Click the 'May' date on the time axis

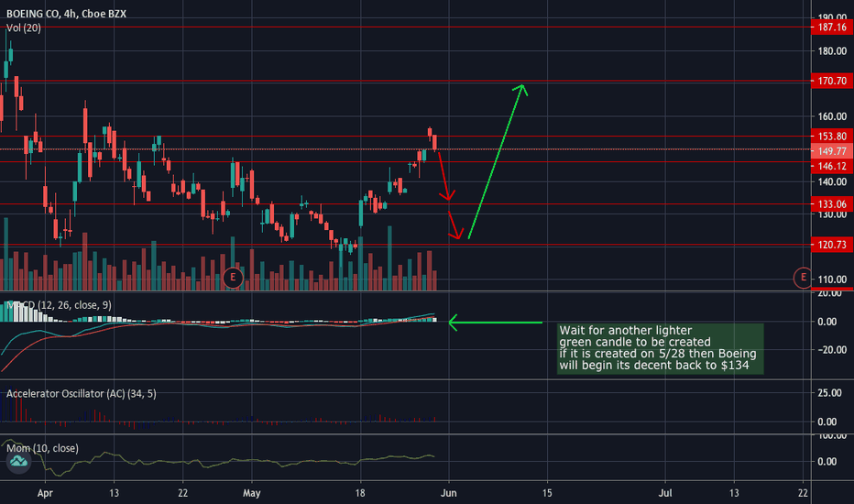coord(252,493)
